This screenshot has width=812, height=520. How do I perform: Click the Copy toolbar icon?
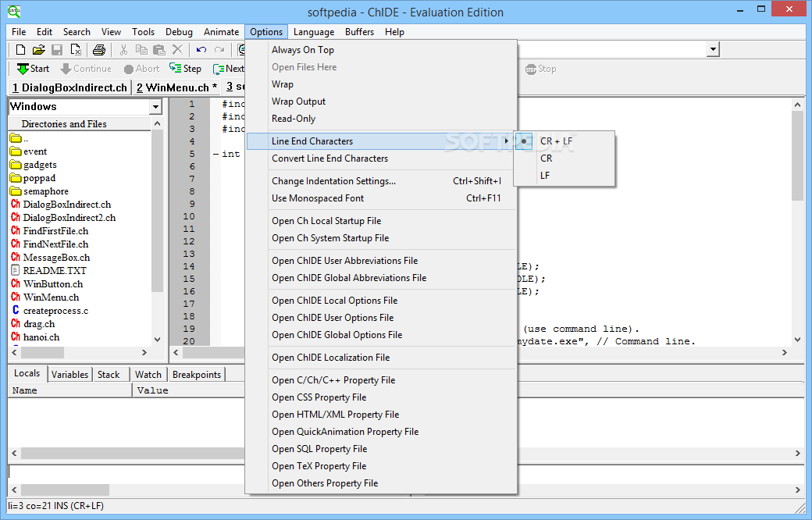[141, 50]
